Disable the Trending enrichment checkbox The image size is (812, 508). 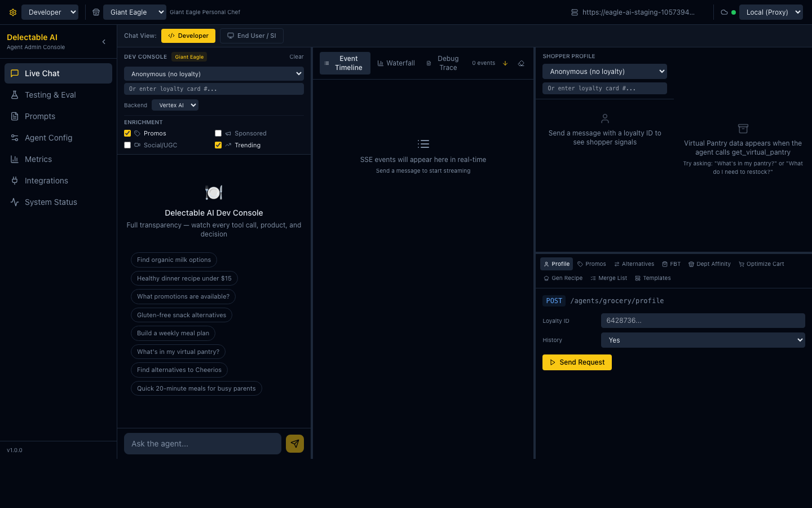pyautogui.click(x=218, y=145)
